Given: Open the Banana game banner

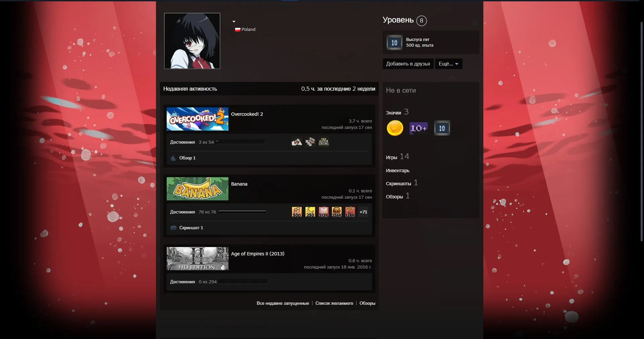Looking at the screenshot, I should (198, 189).
